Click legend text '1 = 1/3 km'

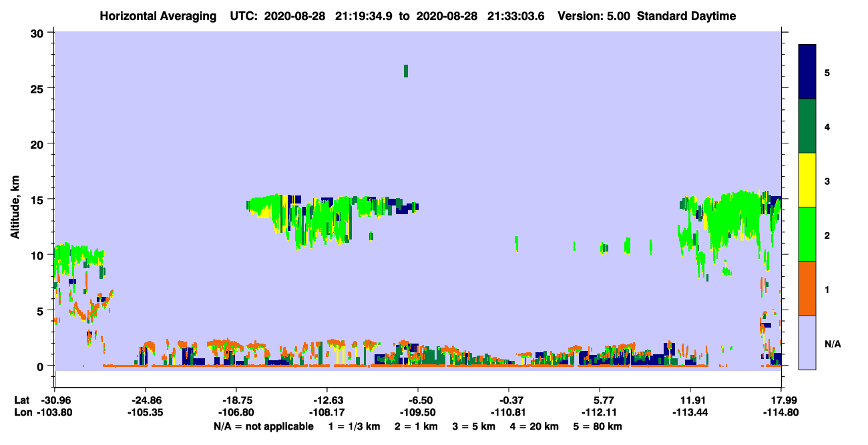point(353,426)
